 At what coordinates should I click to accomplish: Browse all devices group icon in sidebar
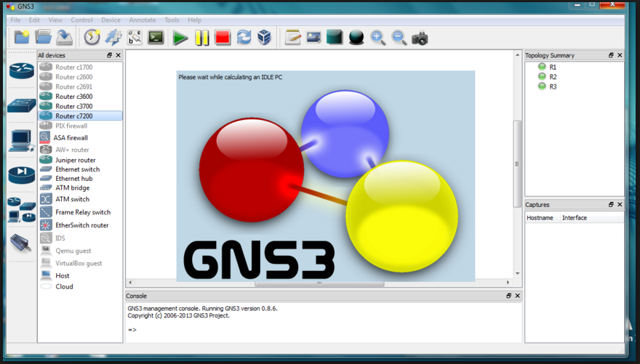point(22,209)
